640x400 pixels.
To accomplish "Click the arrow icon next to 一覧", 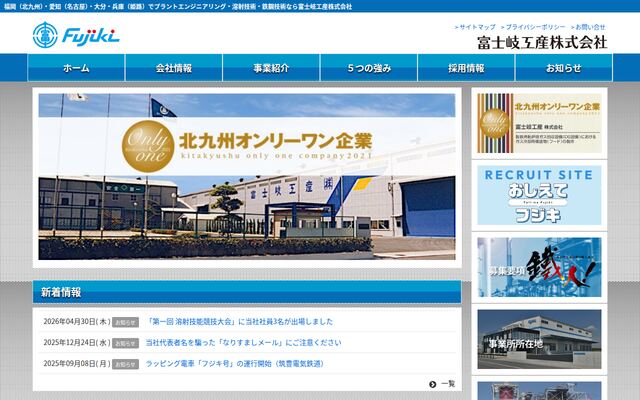I will (x=433, y=384).
